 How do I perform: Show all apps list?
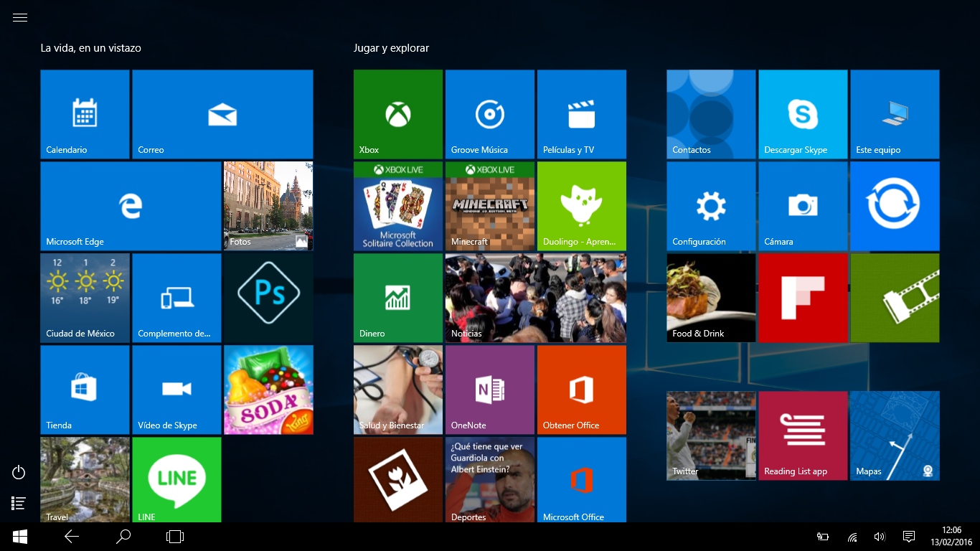point(19,504)
